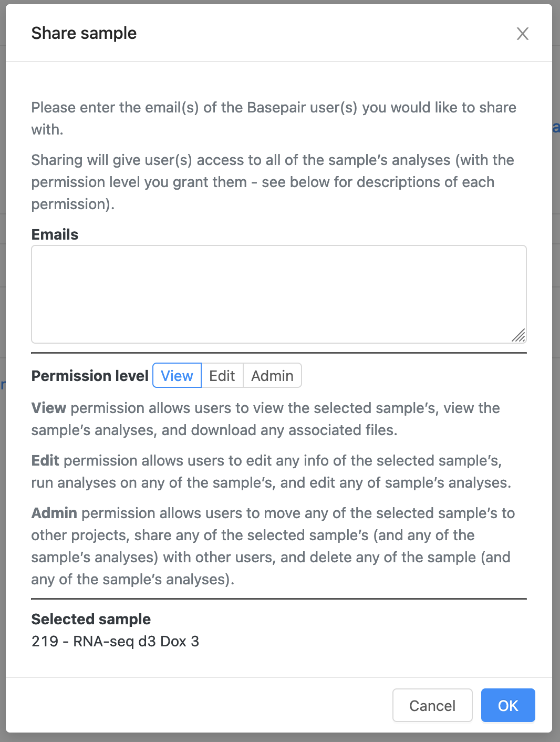Dismiss the dialog with the X icon

coord(523,34)
